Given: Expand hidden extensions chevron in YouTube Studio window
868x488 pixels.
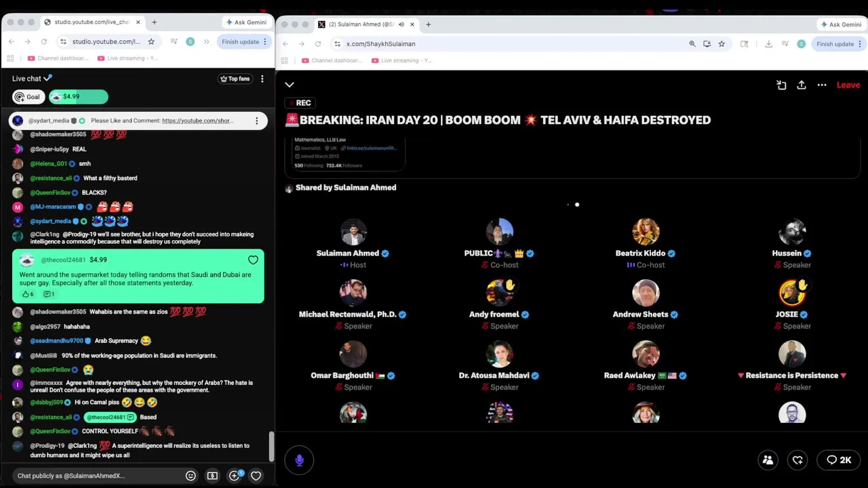Looking at the screenshot, I should [206, 41].
